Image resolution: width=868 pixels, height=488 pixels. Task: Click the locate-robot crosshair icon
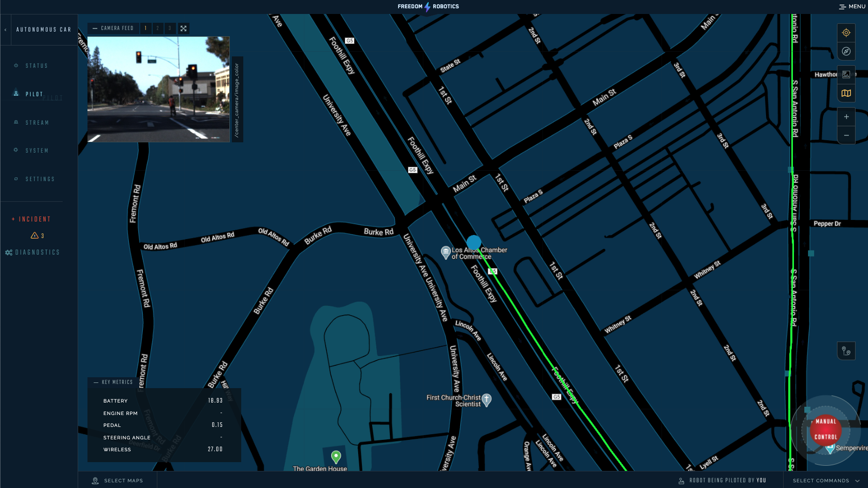(x=846, y=33)
